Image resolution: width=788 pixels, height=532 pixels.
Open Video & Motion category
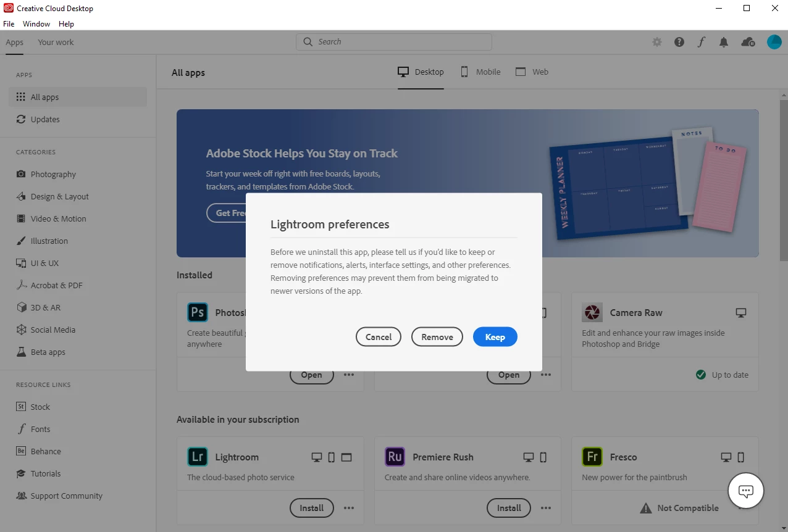point(78,218)
